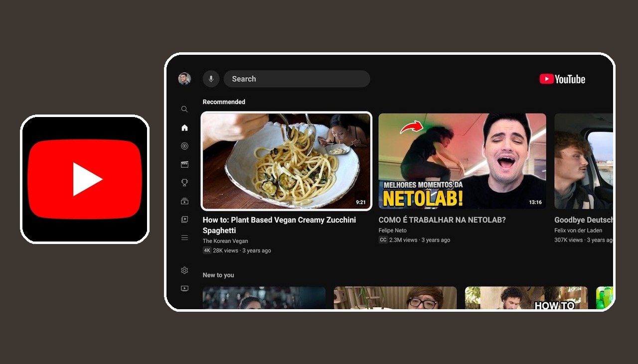The image size is (638, 364).
Task: Open Felipe Neto channel
Action: coord(393,231)
